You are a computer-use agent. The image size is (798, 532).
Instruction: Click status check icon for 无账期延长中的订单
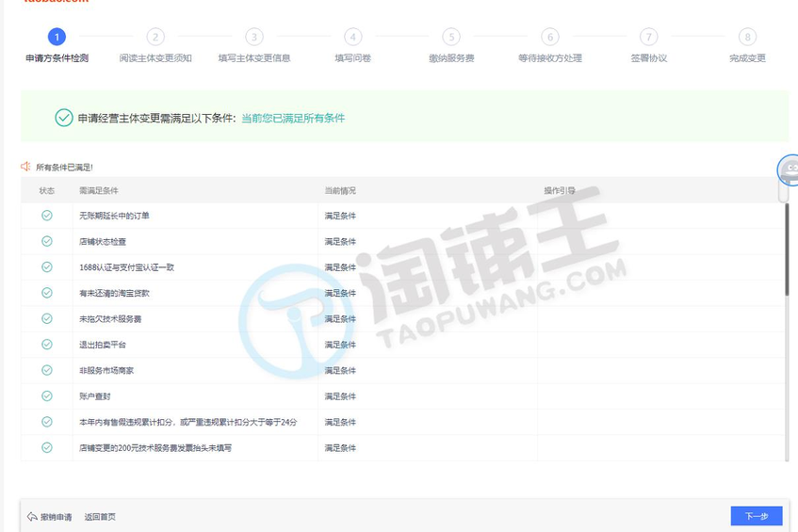[x=47, y=216]
